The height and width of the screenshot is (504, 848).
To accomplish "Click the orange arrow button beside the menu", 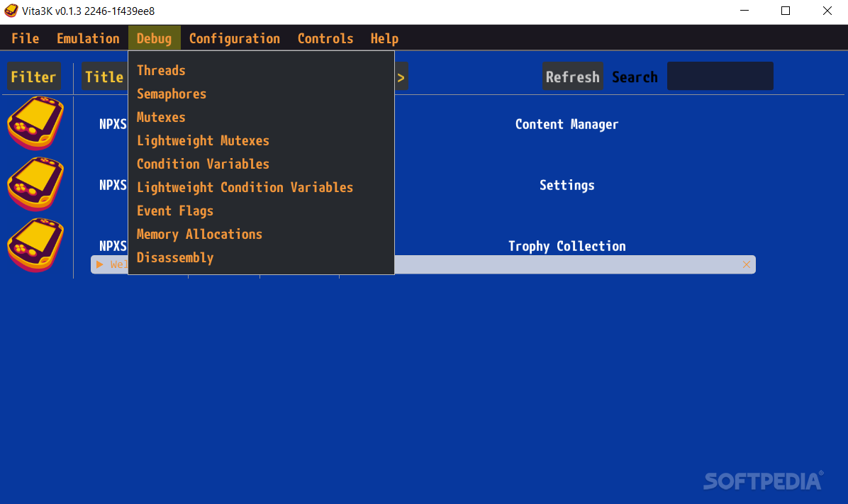I will coord(401,77).
